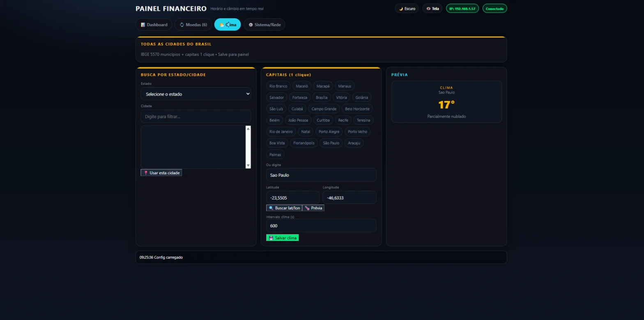Select the Clima tab
The height and width of the screenshot is (320, 644).
228,25
